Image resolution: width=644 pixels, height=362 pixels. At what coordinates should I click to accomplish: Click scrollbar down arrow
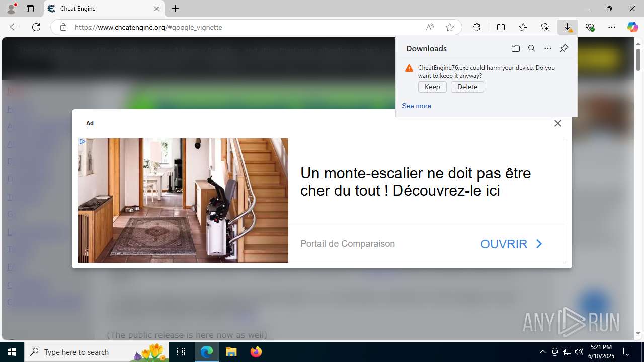coord(638,334)
